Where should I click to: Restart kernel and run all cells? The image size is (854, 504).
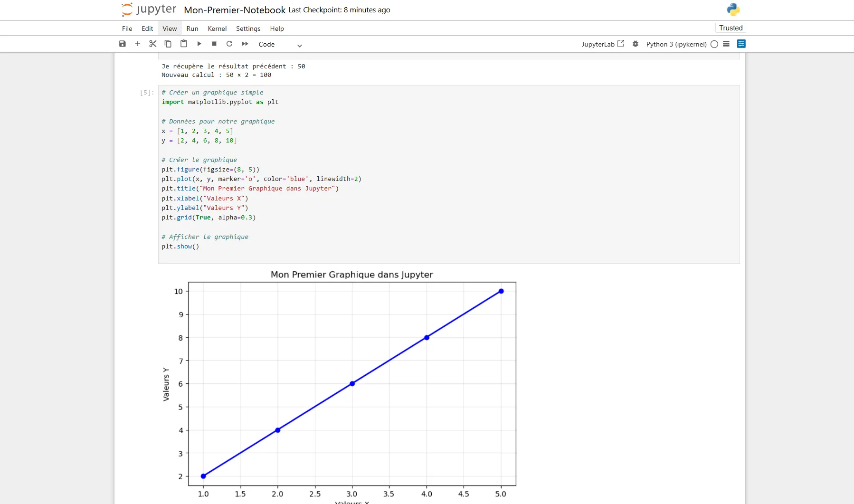click(x=245, y=44)
